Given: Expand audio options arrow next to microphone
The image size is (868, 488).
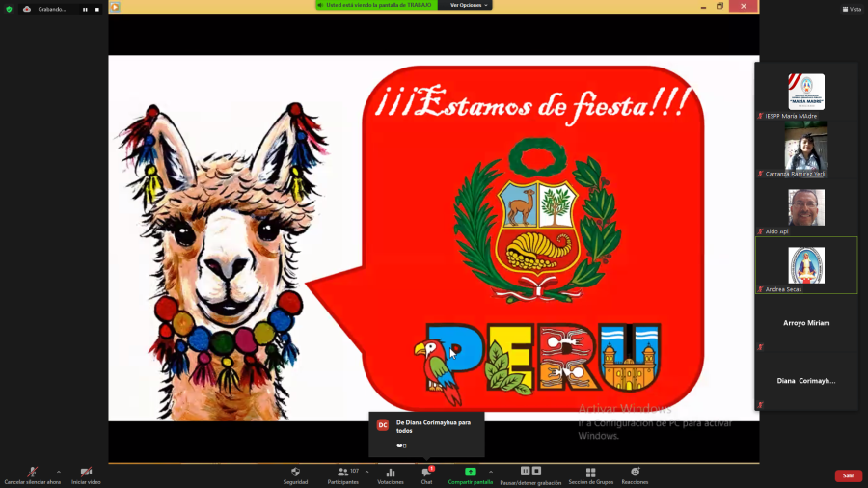Looking at the screenshot, I should click(59, 472).
